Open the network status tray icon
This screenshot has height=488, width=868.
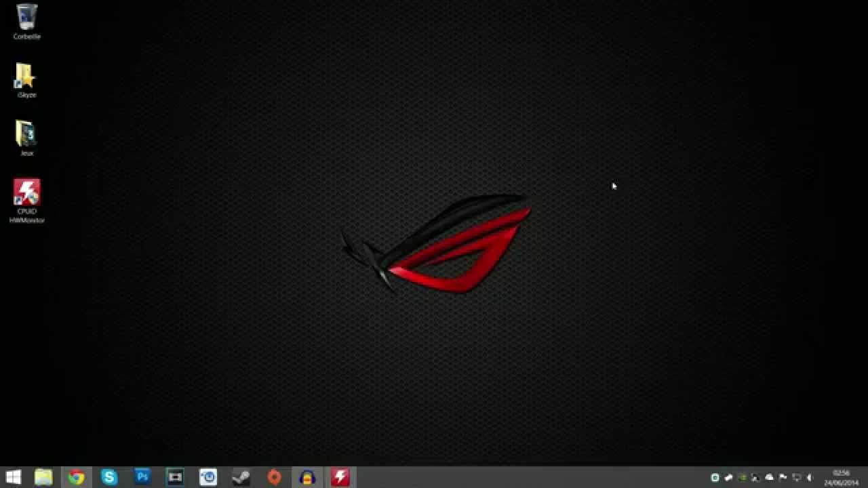(x=797, y=478)
